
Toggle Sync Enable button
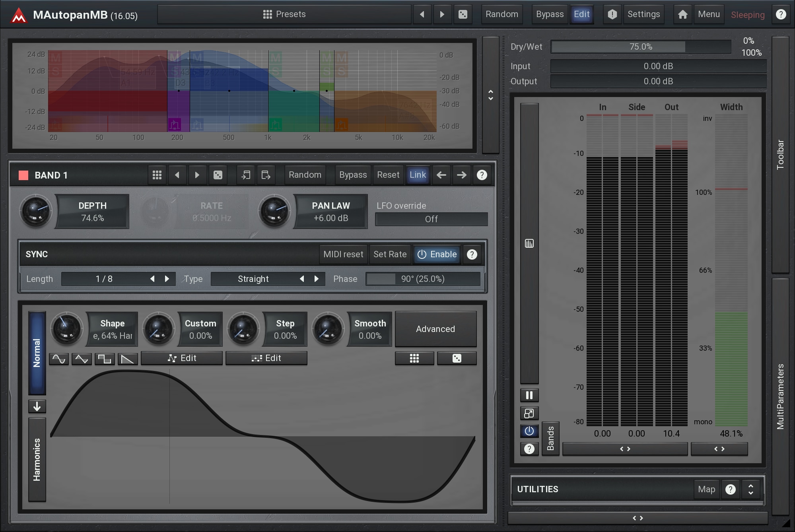tap(437, 254)
